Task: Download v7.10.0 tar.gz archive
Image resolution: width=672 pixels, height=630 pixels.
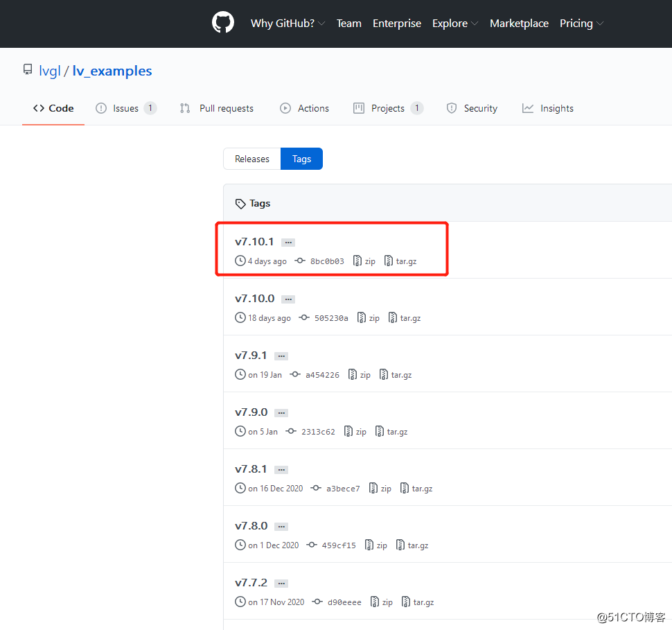Action: tap(405, 318)
